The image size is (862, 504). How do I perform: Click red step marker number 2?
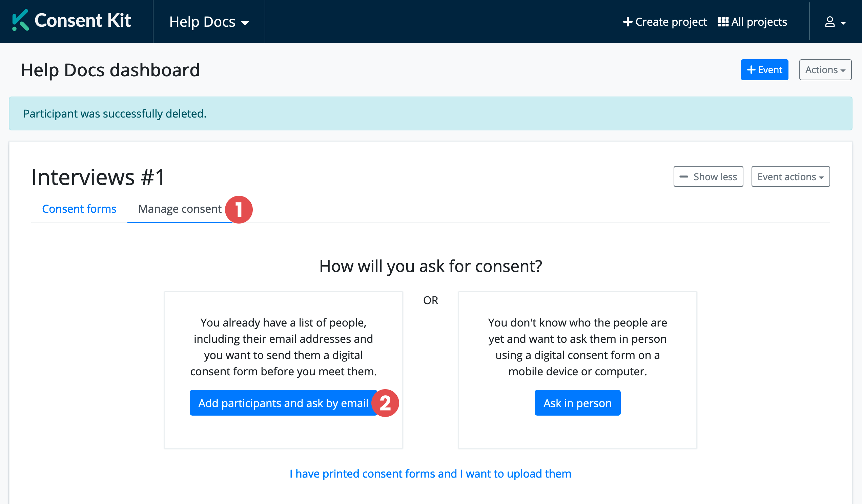385,403
